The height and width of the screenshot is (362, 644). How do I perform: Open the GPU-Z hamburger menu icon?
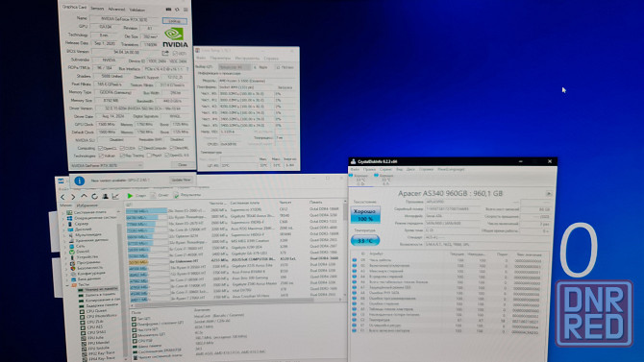click(x=186, y=9)
